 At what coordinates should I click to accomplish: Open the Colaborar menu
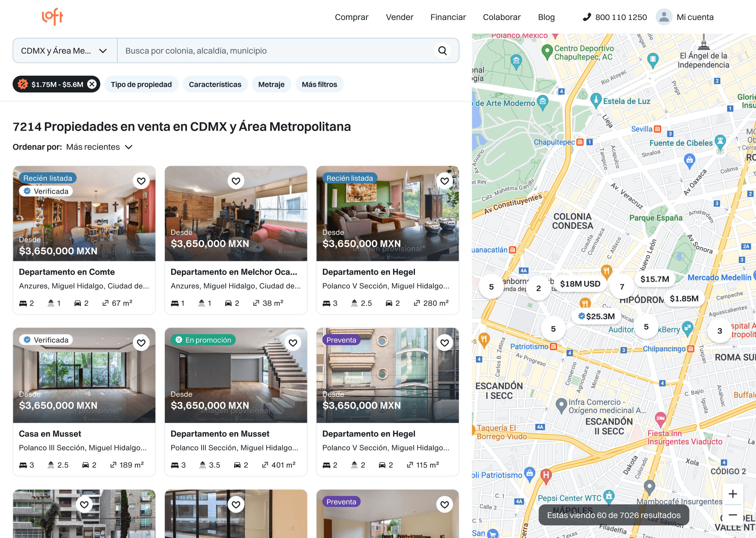[x=502, y=17]
